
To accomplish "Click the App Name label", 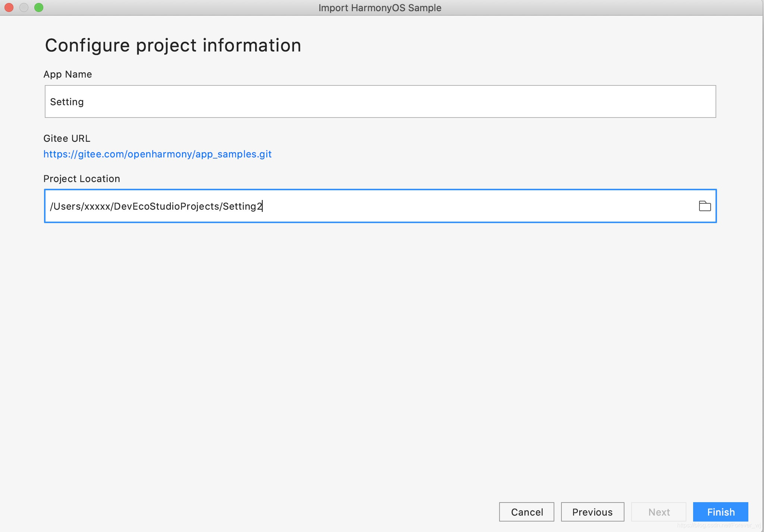I will 68,74.
